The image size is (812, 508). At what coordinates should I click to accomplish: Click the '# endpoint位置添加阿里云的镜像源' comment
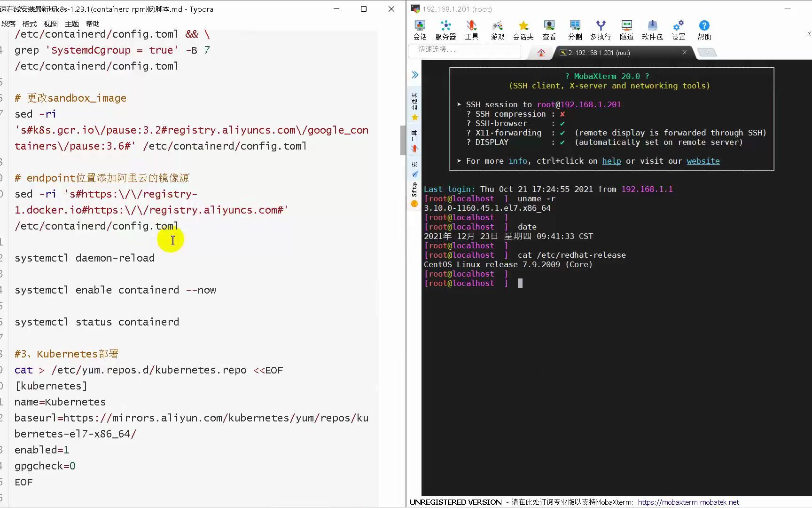point(101,178)
